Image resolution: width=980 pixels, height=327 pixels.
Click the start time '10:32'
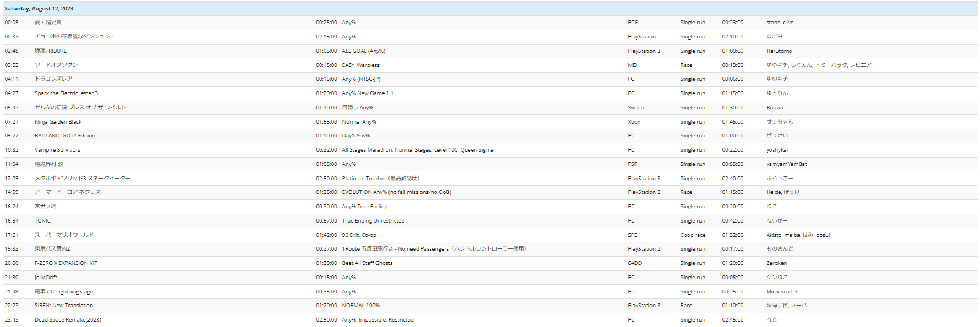pyautogui.click(x=12, y=150)
